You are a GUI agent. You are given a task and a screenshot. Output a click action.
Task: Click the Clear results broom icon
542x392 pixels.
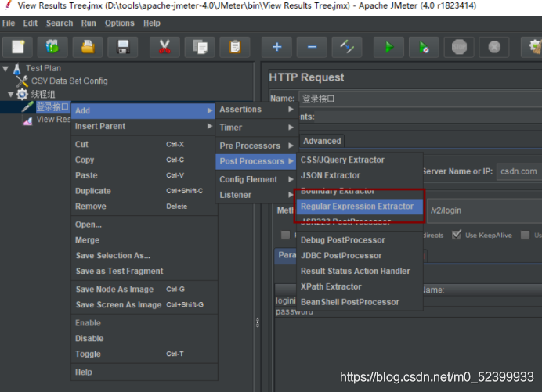(x=533, y=47)
